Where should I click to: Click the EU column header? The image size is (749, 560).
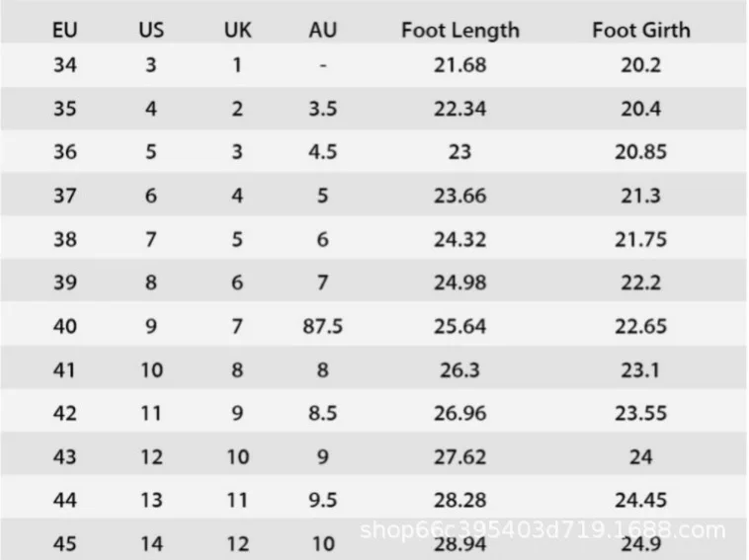[64, 30]
